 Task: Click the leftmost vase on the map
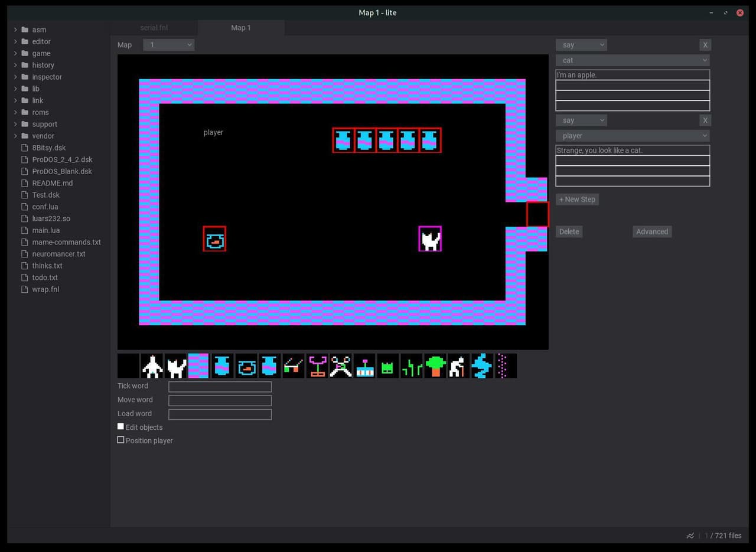tap(343, 141)
